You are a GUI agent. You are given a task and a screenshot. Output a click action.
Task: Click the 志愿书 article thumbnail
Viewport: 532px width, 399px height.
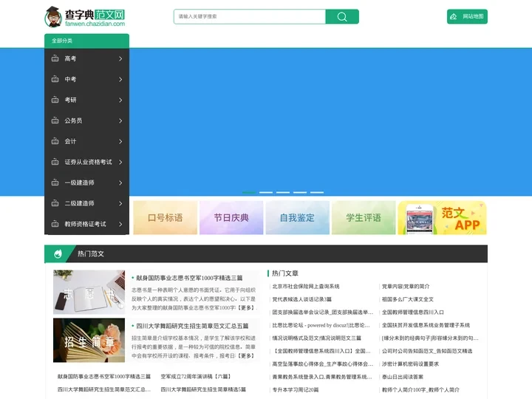(x=89, y=292)
